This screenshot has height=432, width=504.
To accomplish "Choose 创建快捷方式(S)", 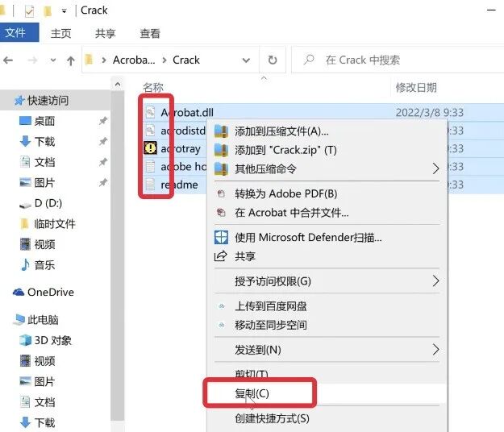I will click(327, 418).
